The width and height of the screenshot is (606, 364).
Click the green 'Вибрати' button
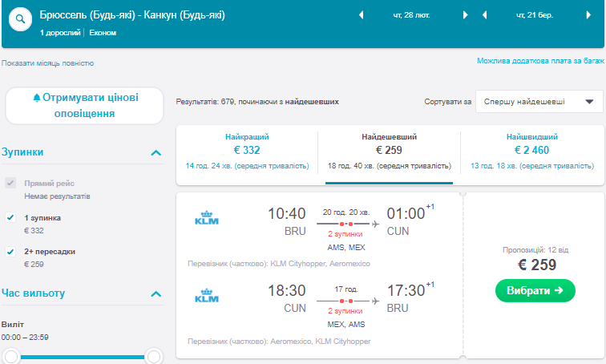(535, 290)
